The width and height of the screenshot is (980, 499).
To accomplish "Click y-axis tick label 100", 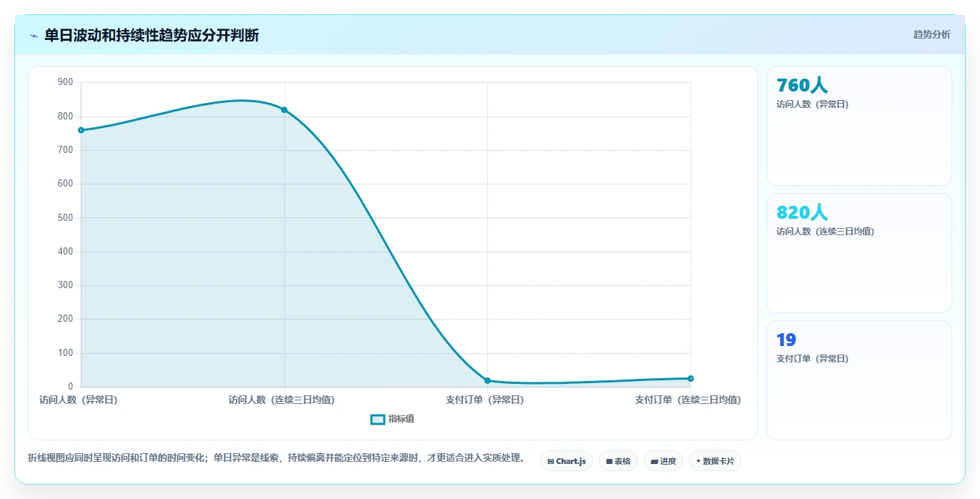I will [x=66, y=353].
